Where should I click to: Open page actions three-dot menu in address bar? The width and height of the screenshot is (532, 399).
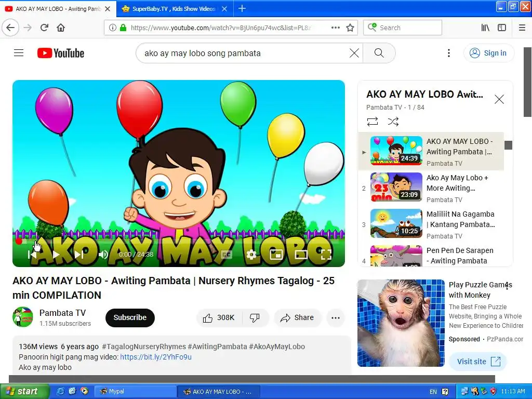tap(335, 28)
